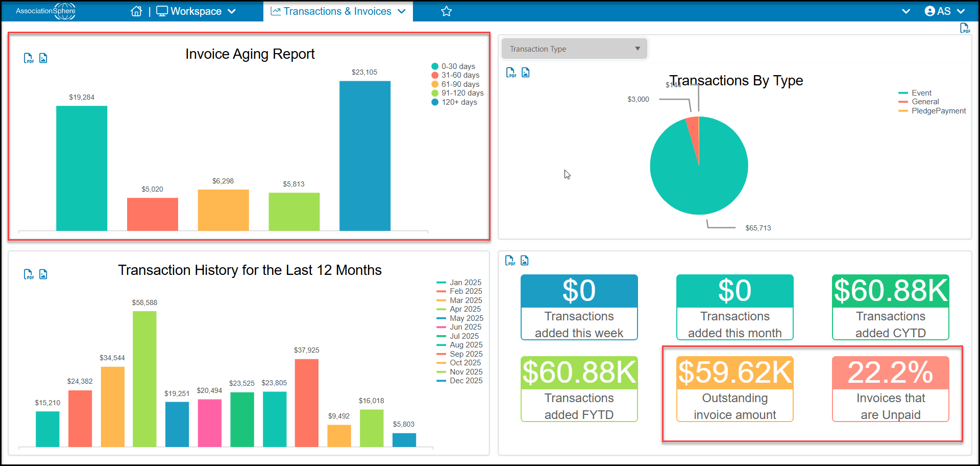
Task: Export Transaction History chart as PDF
Action: pyautogui.click(x=29, y=274)
